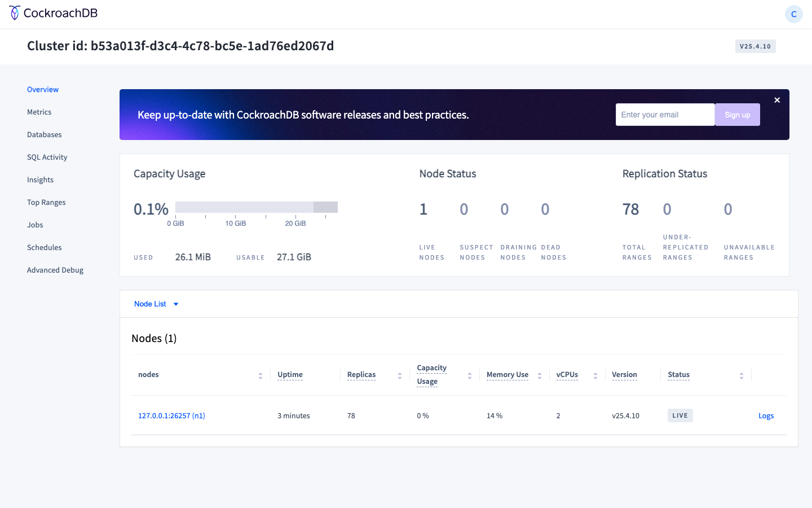This screenshot has width=812, height=508.
Task: Navigate to Databases
Action: coord(45,134)
